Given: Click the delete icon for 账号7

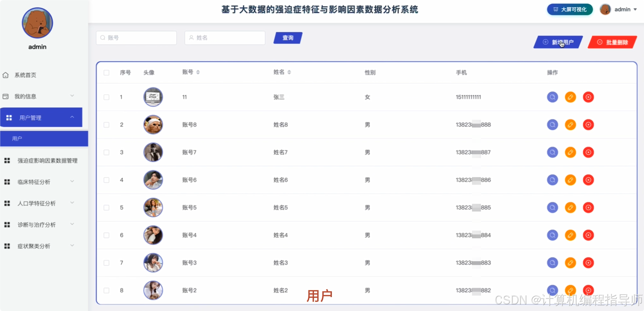Looking at the screenshot, I should 588,152.
